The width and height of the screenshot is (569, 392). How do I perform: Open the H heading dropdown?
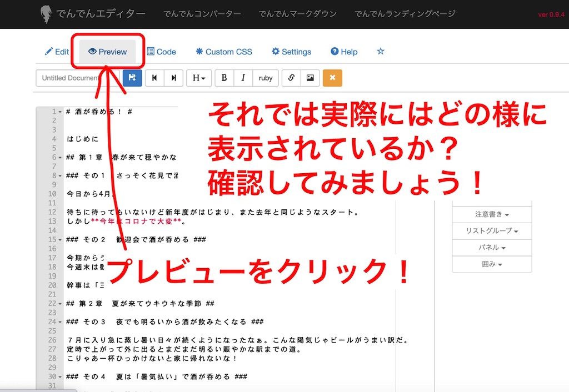[x=199, y=78]
